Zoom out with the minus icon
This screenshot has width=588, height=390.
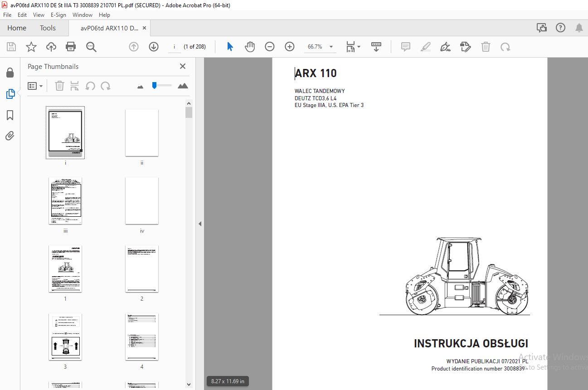[x=270, y=47]
